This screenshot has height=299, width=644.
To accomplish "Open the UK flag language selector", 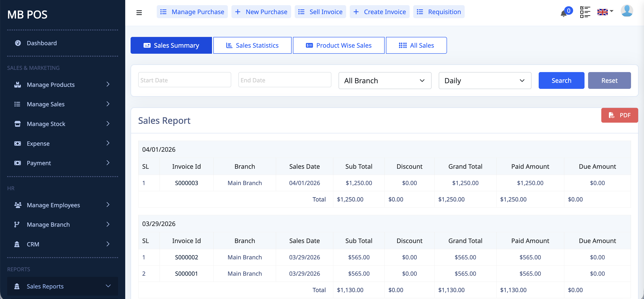I will 605,12.
